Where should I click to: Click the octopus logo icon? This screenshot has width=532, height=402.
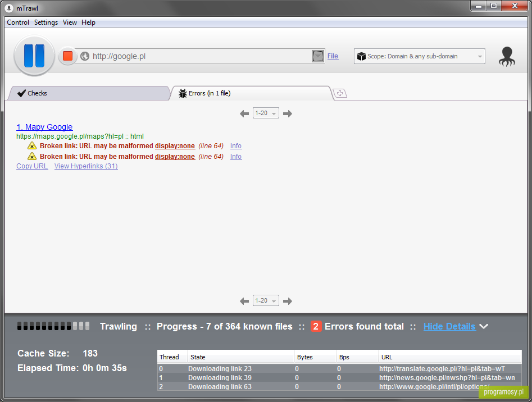pos(507,56)
